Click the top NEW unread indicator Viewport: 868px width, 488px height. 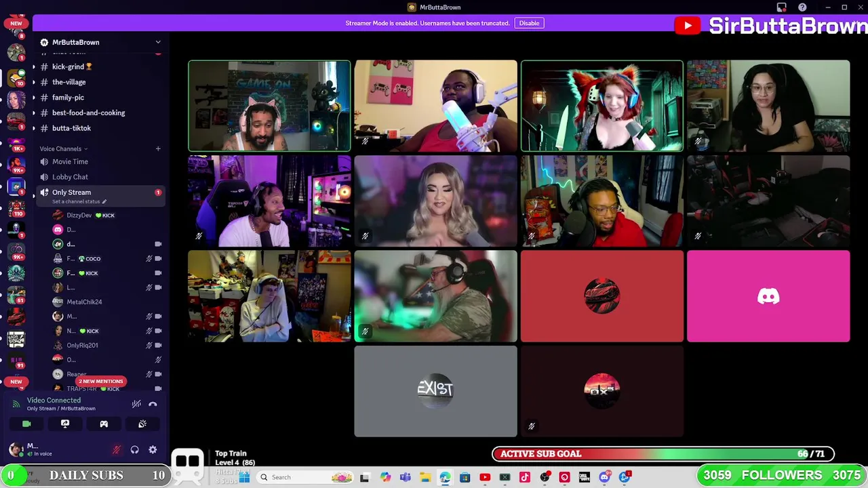pos(16,23)
